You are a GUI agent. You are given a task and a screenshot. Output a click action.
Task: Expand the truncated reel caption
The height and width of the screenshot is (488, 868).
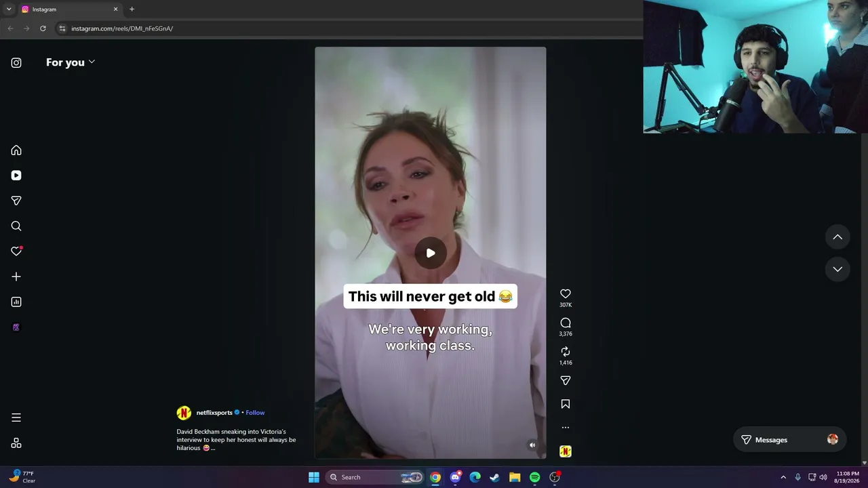coord(213,448)
